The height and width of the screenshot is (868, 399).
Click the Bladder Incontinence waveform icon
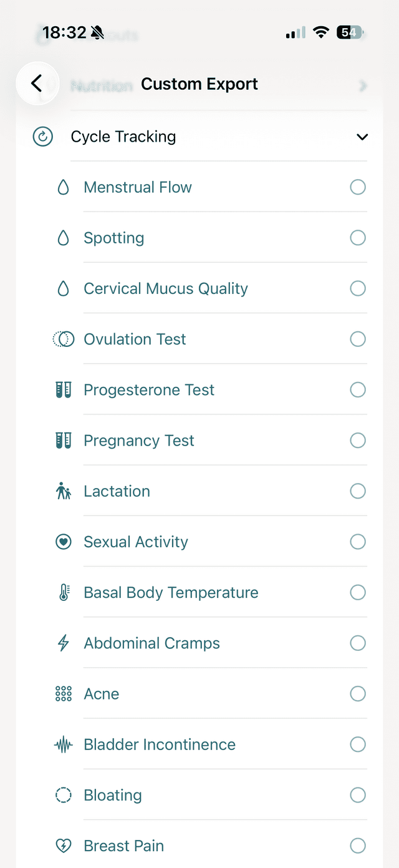pos(63,744)
